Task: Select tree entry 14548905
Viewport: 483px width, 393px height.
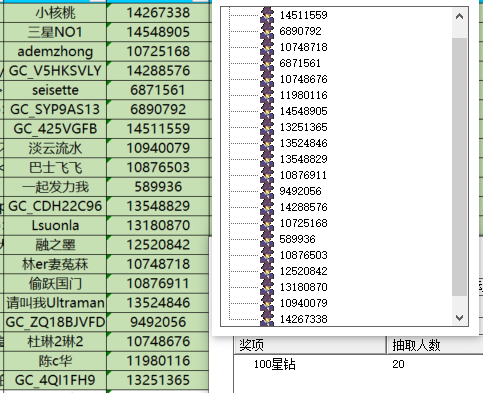Action: 303,111
